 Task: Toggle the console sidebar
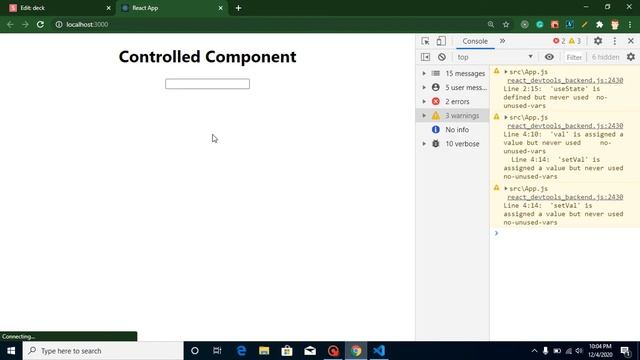(425, 57)
